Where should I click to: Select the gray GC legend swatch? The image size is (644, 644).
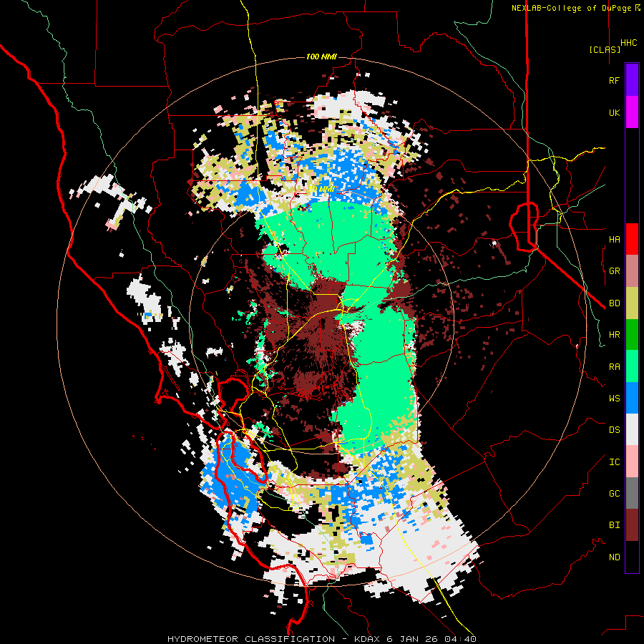point(632,493)
